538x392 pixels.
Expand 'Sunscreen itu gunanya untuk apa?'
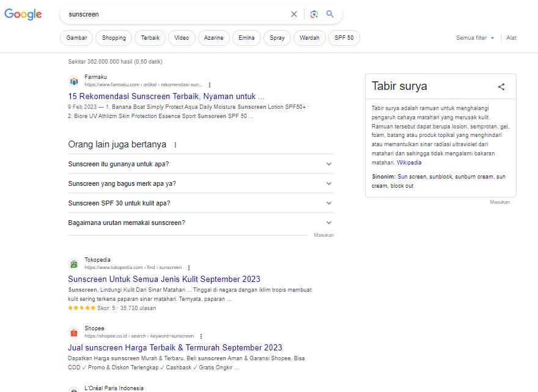point(201,164)
